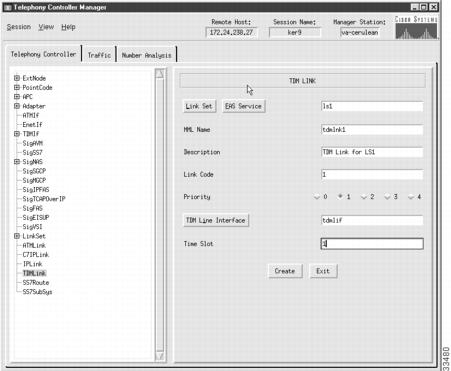Click the Description input field

372,152
